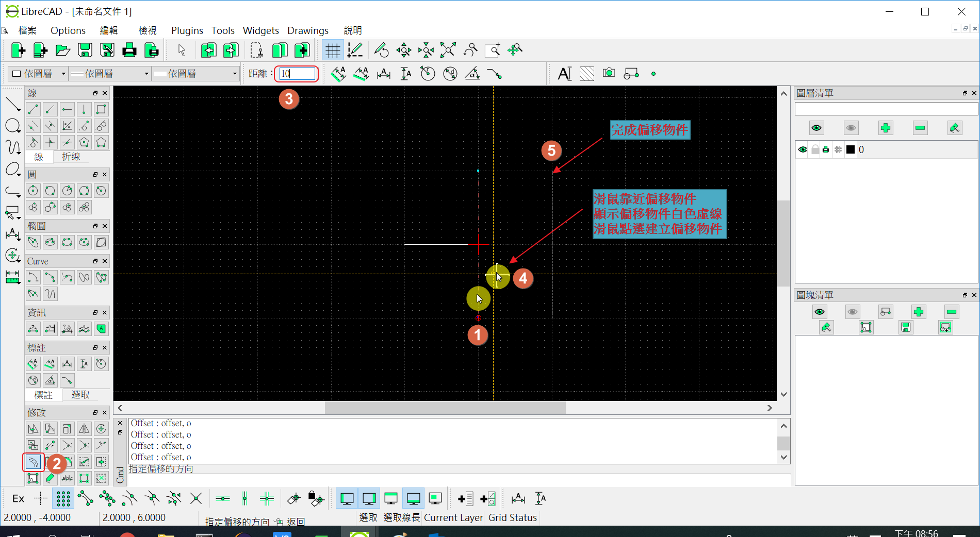980x537 pixels.
Task: Float the 圖層清單 panel
Action: click(x=965, y=93)
